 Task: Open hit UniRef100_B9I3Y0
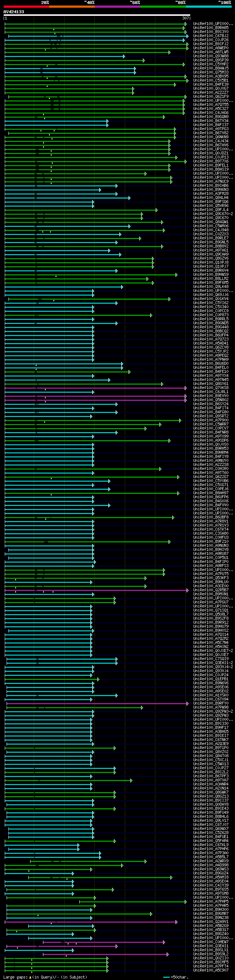[x=211, y=32]
